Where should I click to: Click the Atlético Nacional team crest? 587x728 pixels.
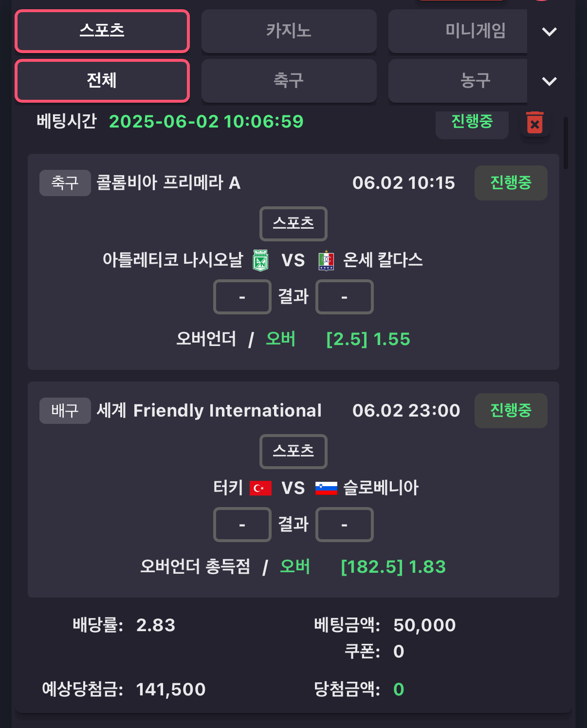coord(261,260)
